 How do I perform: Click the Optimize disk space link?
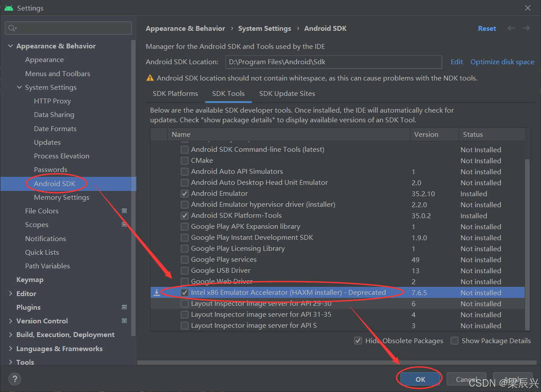click(502, 62)
